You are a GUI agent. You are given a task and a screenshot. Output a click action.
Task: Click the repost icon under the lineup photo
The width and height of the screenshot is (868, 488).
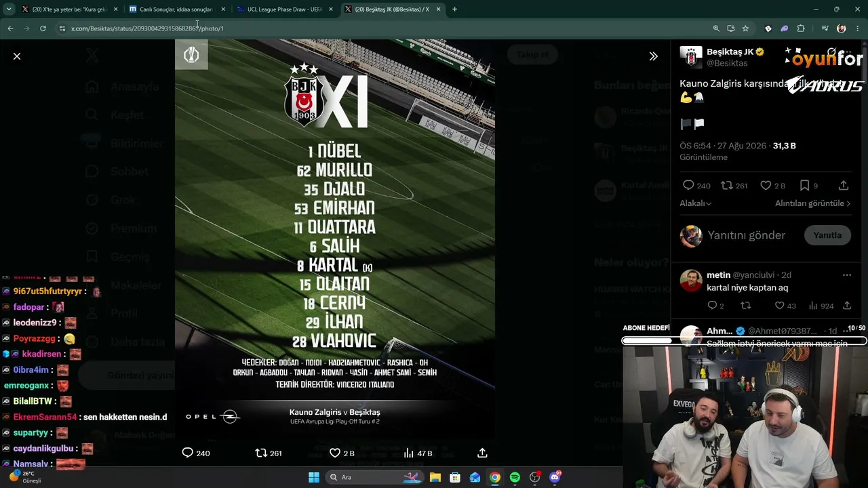(x=261, y=453)
